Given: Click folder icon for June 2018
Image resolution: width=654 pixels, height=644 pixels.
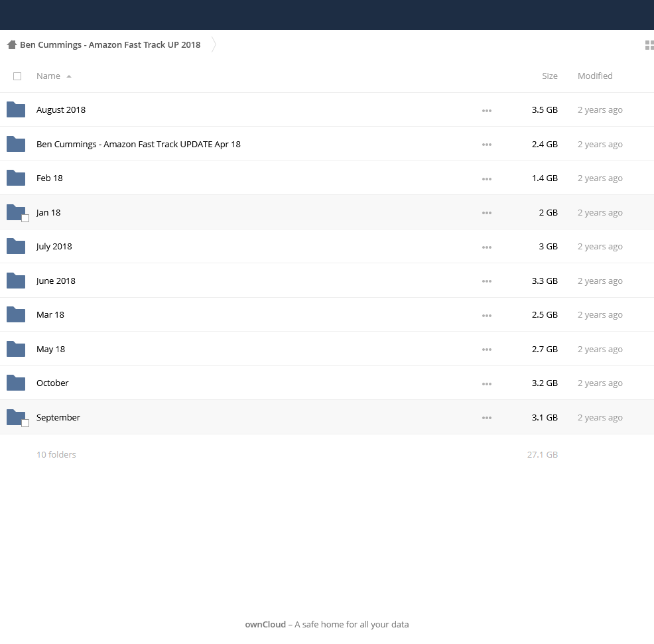Looking at the screenshot, I should (16, 281).
